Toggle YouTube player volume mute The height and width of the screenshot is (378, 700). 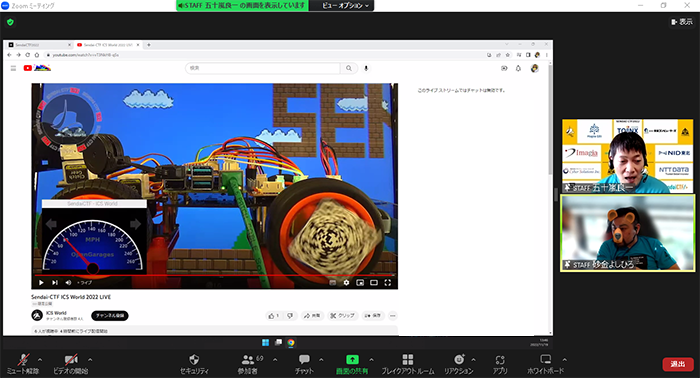(x=68, y=282)
